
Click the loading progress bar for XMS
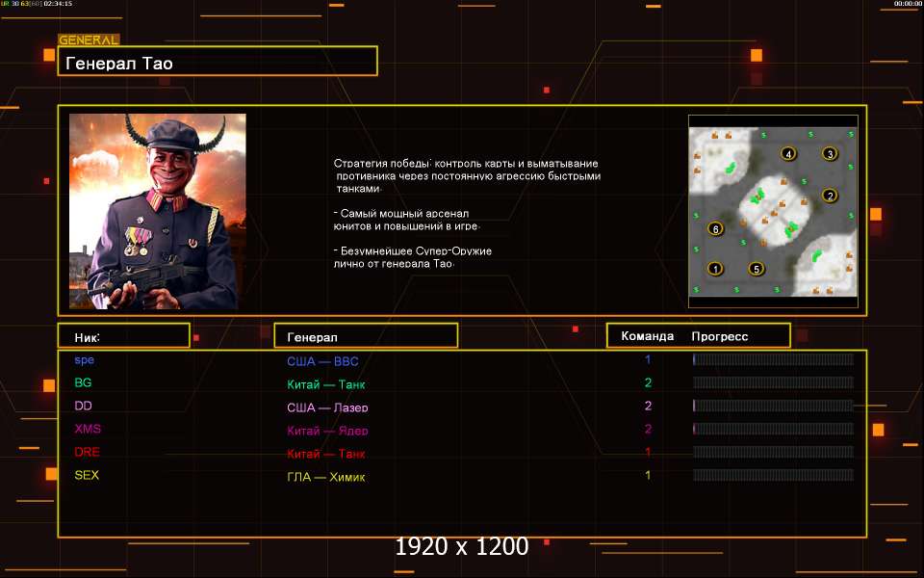pyautogui.click(x=773, y=428)
